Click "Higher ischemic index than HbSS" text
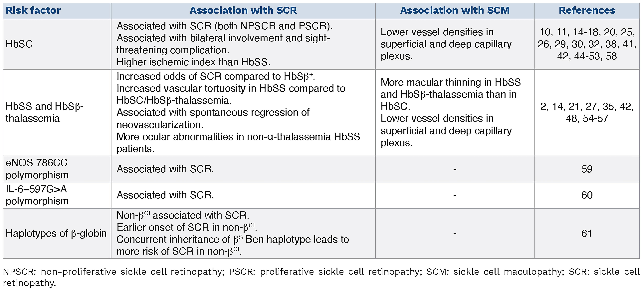 pos(193,62)
